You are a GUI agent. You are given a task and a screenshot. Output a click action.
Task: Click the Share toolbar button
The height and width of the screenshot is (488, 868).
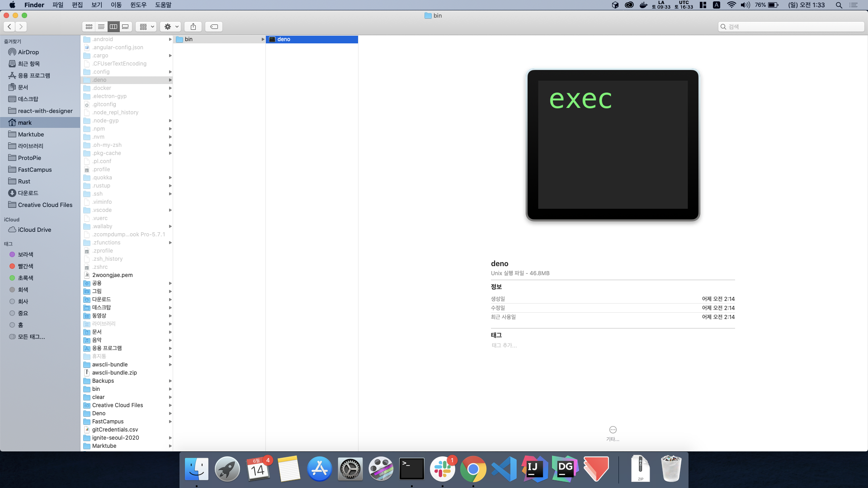pos(193,27)
